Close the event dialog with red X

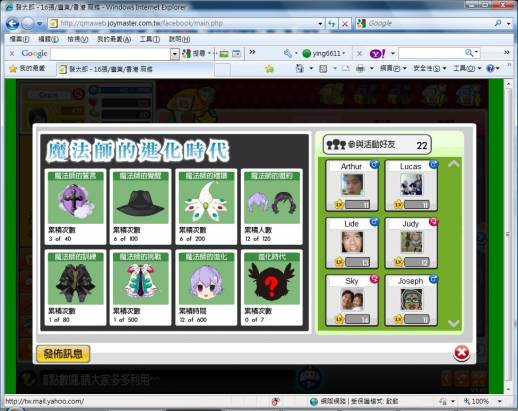click(x=462, y=353)
